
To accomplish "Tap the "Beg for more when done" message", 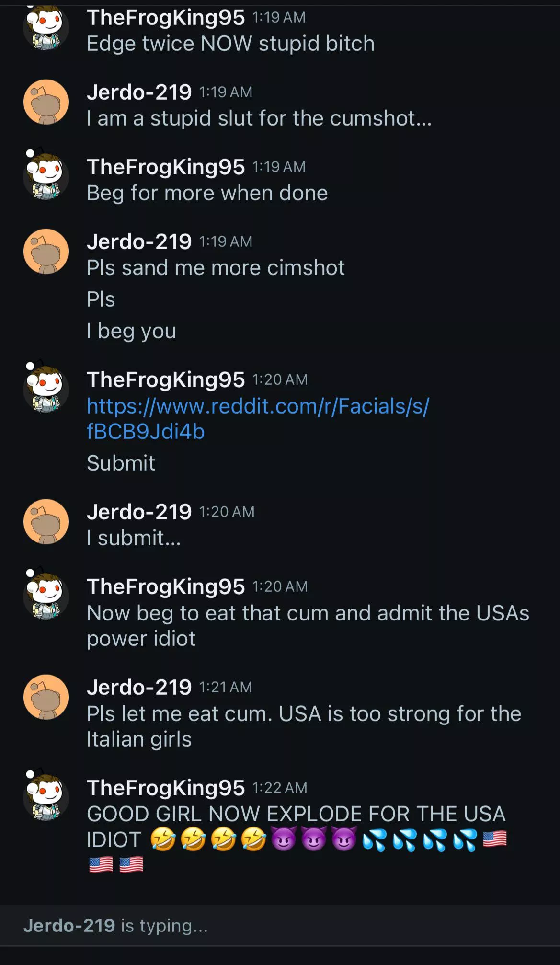I will 207,193.
